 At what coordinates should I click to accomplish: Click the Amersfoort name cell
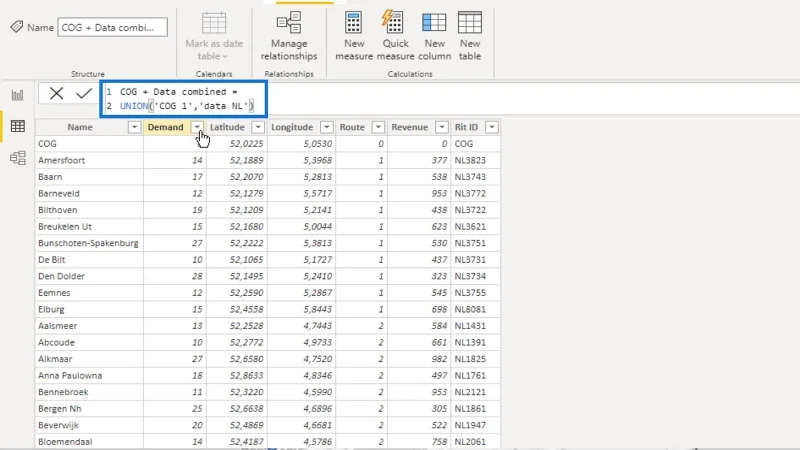click(89, 160)
